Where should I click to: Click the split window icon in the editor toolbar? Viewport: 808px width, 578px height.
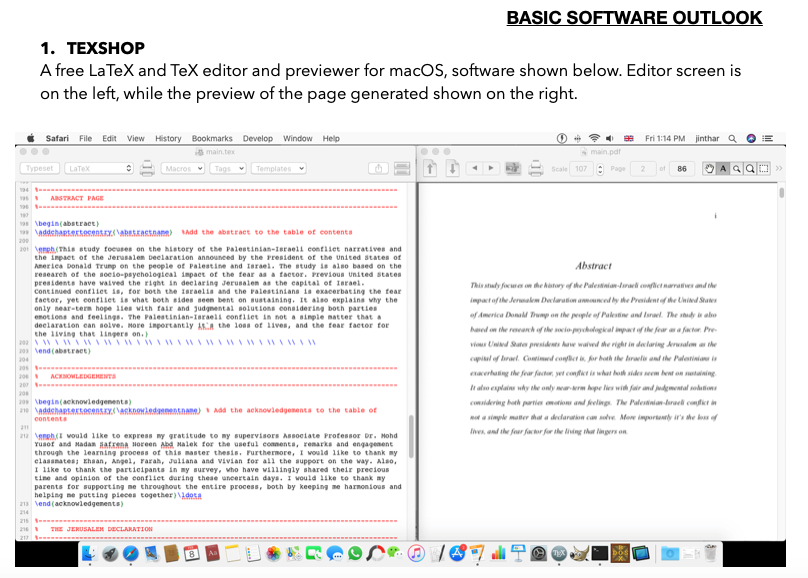pyautogui.click(x=402, y=168)
